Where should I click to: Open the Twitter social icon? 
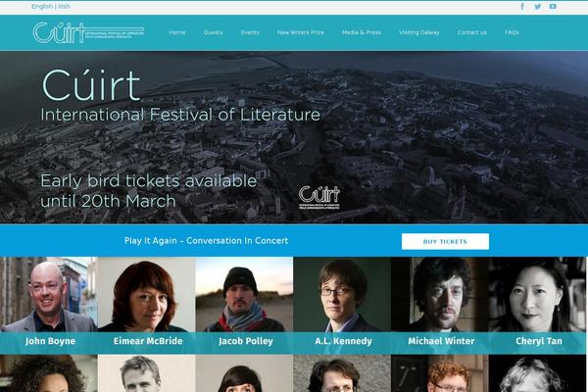tap(537, 7)
